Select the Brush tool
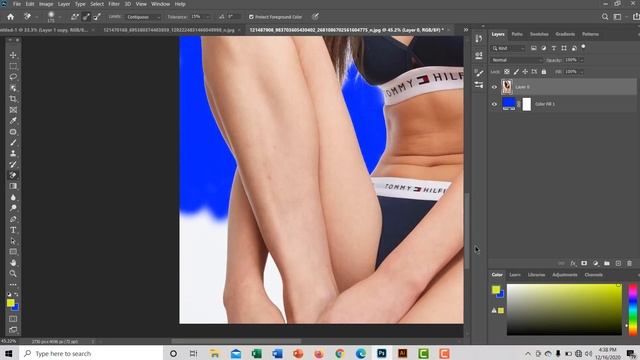 coord(13,142)
